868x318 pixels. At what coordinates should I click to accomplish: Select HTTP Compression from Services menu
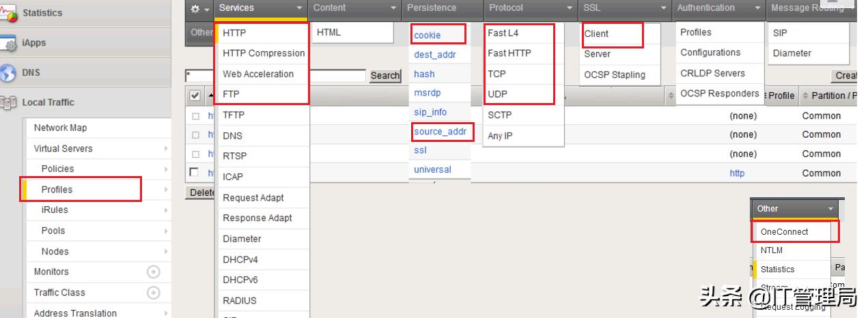point(264,53)
